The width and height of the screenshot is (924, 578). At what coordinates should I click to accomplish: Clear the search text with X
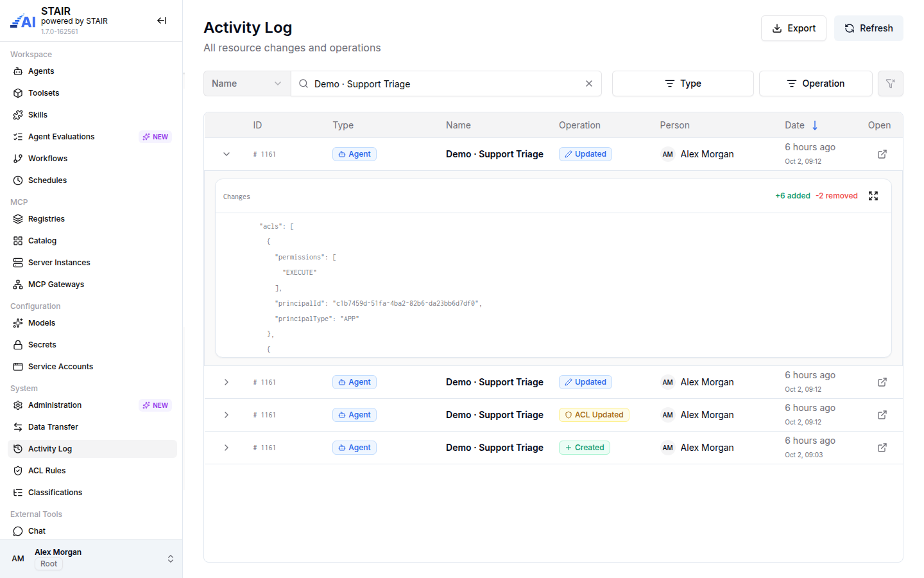589,83
